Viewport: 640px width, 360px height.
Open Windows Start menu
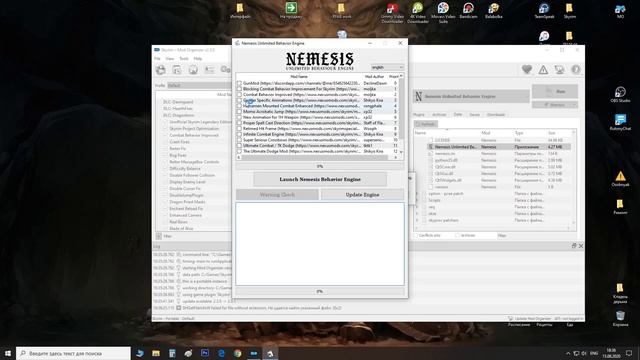click(x=8, y=353)
